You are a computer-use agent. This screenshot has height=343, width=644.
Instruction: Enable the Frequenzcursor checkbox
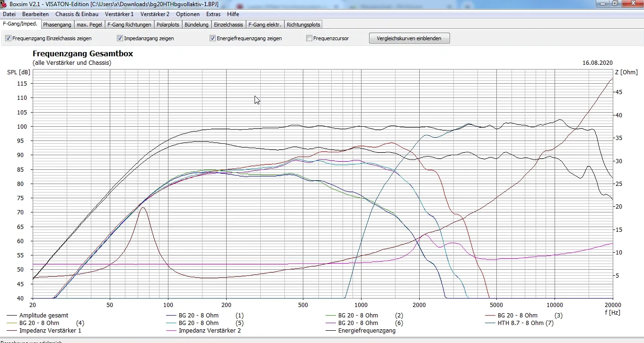[309, 38]
